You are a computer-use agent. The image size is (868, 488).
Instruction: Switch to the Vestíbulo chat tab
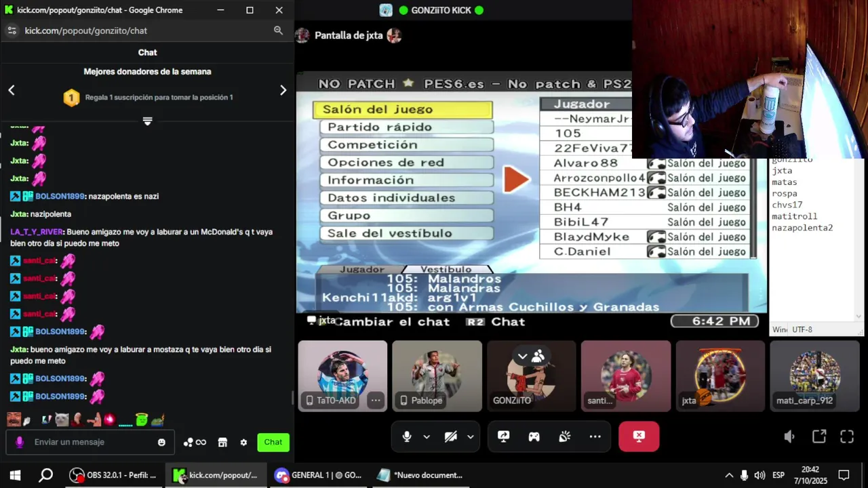[x=446, y=269]
